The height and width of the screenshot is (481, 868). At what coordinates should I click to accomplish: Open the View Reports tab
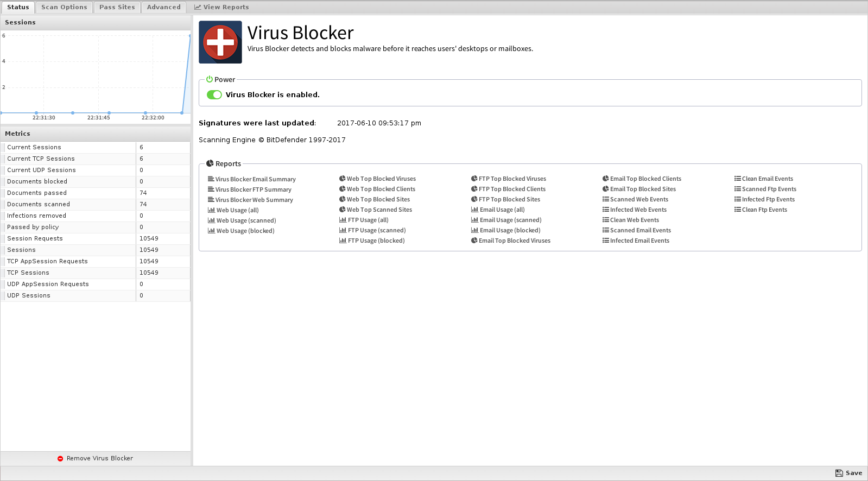click(x=221, y=7)
